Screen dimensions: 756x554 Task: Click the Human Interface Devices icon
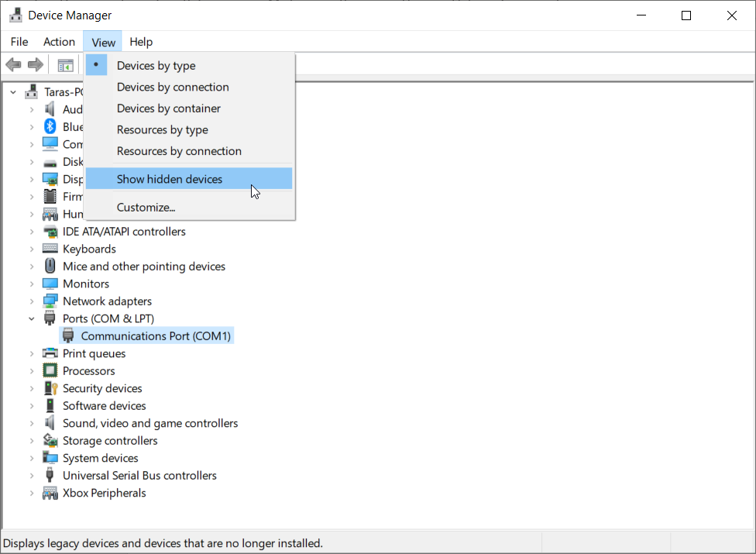click(50, 214)
